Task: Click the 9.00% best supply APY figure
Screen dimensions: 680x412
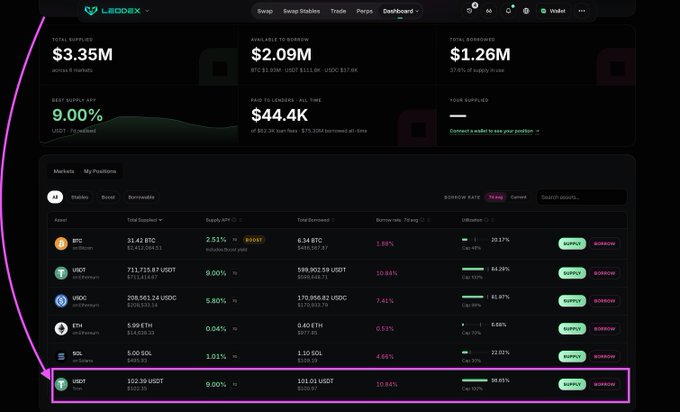Action: (x=78, y=115)
